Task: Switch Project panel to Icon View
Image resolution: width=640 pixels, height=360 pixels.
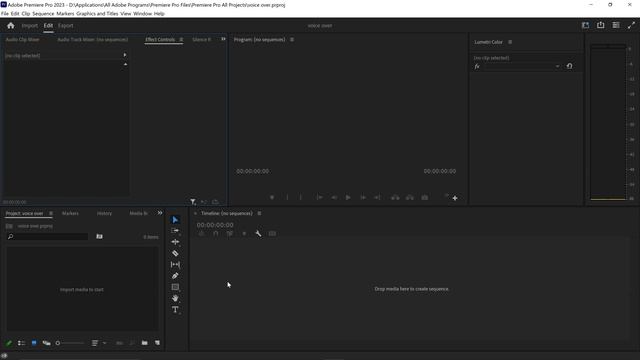Action: [x=34, y=343]
